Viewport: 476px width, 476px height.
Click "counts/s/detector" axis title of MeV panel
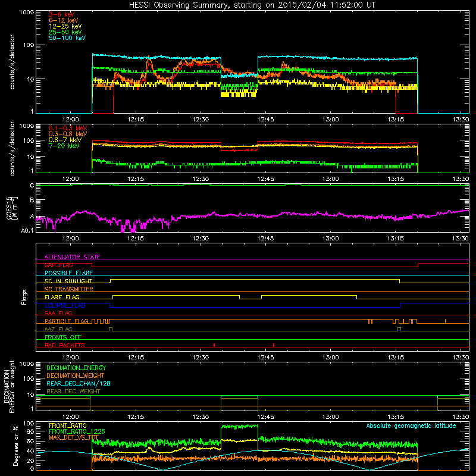point(12,148)
